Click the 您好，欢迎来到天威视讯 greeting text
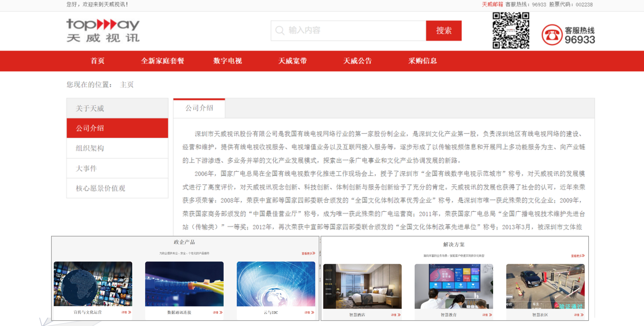The width and height of the screenshot is (644, 326). [x=97, y=4]
